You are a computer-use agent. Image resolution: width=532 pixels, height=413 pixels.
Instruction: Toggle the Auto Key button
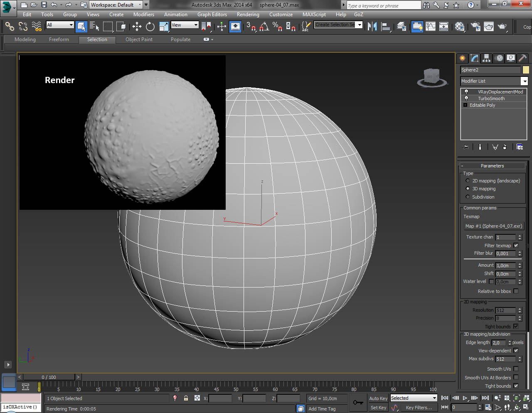(x=378, y=398)
